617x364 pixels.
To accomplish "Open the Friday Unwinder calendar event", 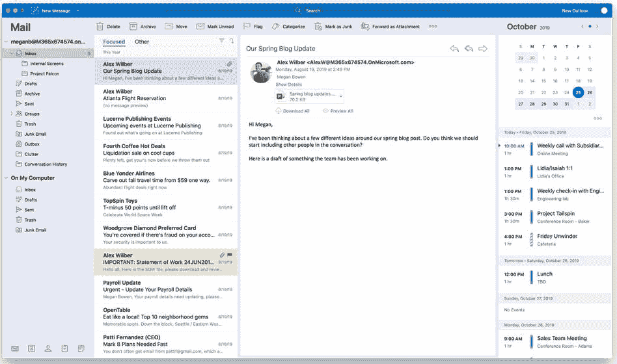I will coord(555,240).
